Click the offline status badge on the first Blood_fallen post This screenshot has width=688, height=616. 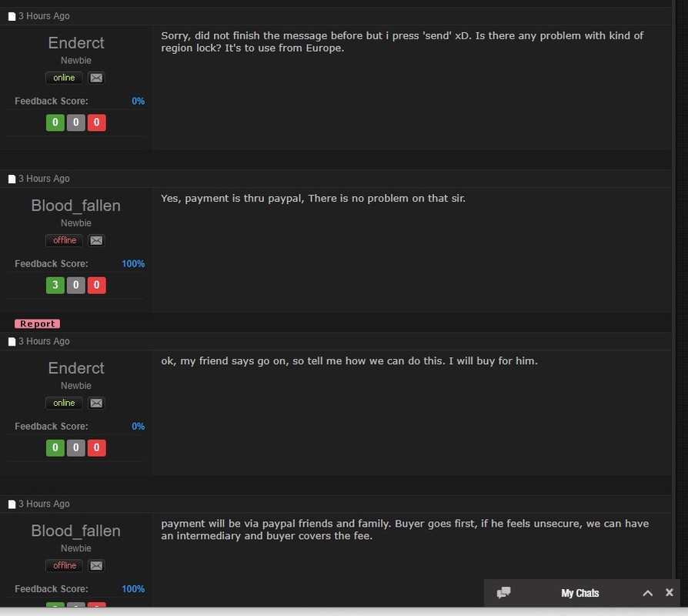(x=64, y=240)
